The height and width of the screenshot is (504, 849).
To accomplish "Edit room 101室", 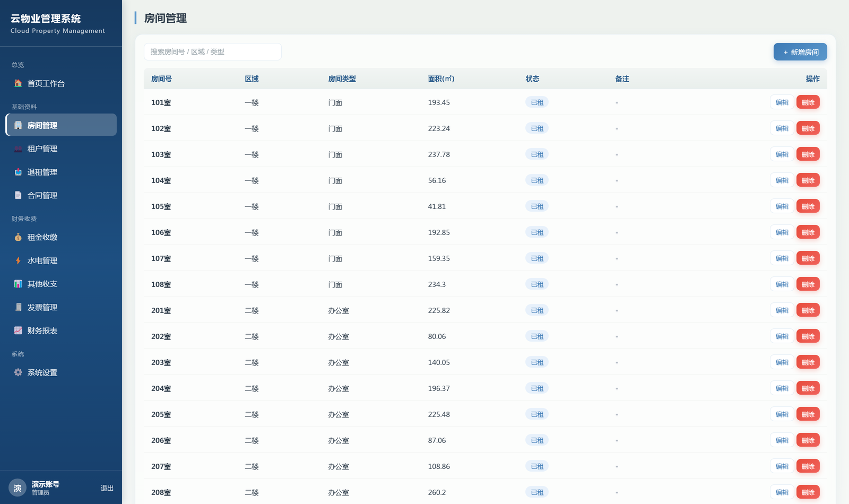I will point(782,102).
